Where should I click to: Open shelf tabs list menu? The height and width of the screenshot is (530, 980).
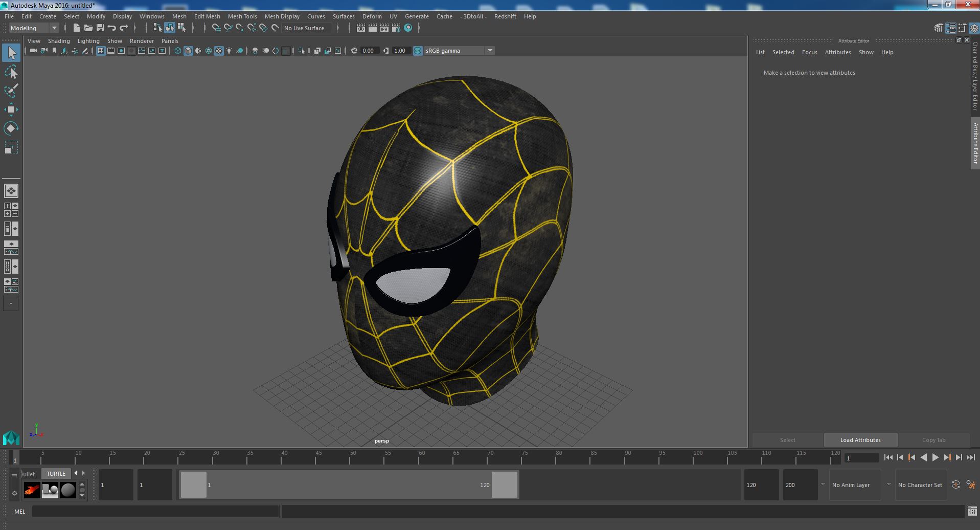(x=14, y=475)
